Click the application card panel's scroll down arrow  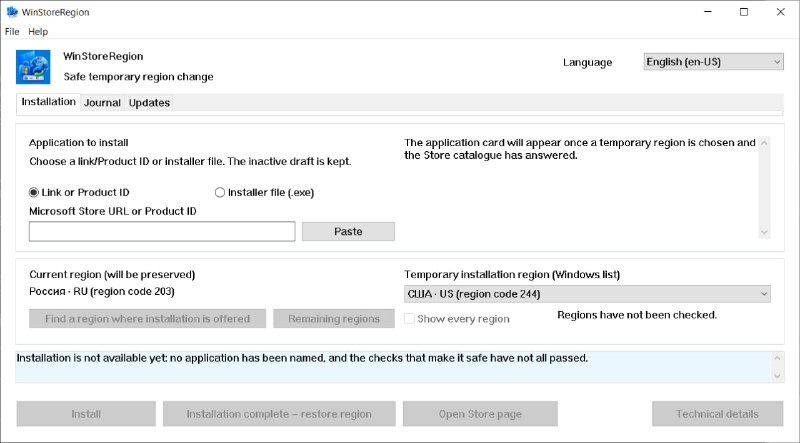764,232
